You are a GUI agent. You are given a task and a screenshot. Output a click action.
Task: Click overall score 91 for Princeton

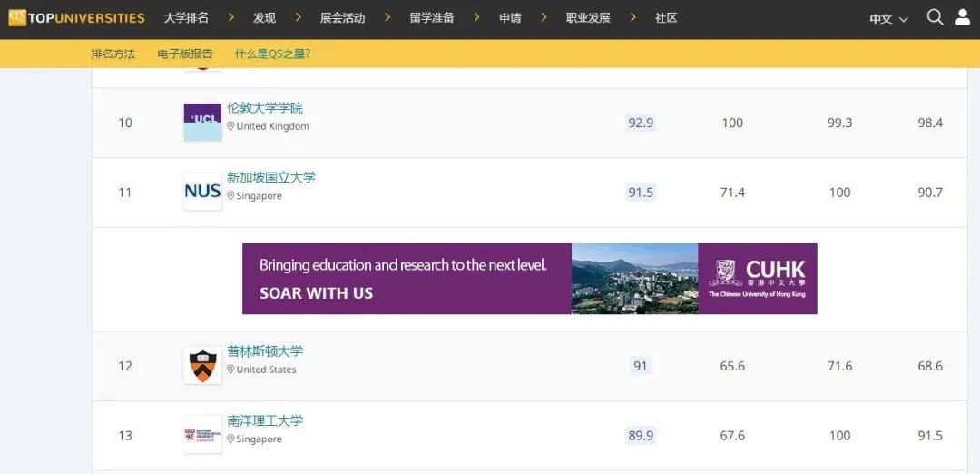click(x=641, y=366)
